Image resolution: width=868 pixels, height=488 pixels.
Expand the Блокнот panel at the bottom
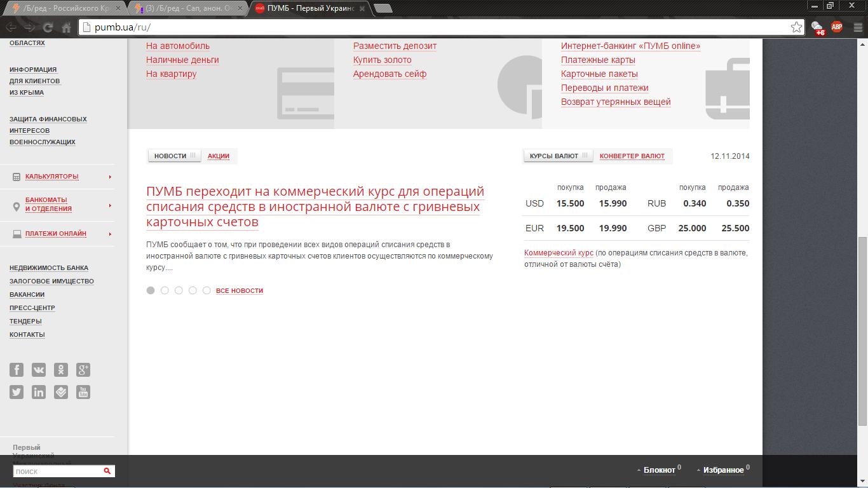(x=659, y=470)
